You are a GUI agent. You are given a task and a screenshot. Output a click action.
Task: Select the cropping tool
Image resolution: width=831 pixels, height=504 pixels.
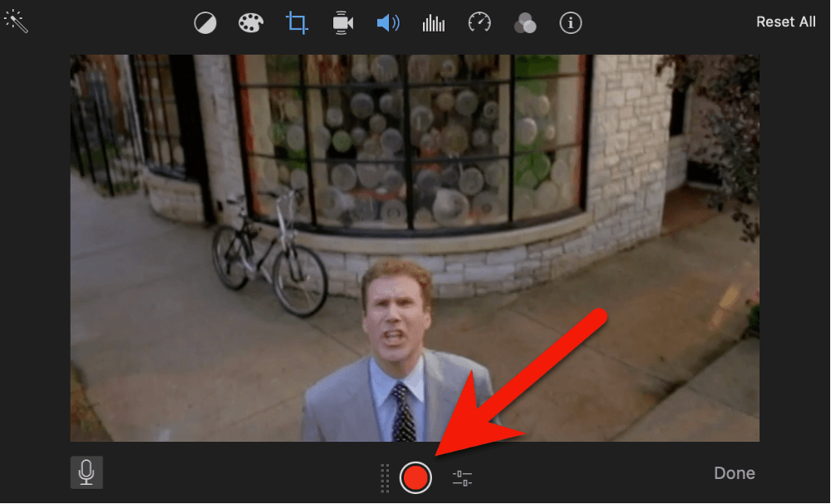pos(297,23)
